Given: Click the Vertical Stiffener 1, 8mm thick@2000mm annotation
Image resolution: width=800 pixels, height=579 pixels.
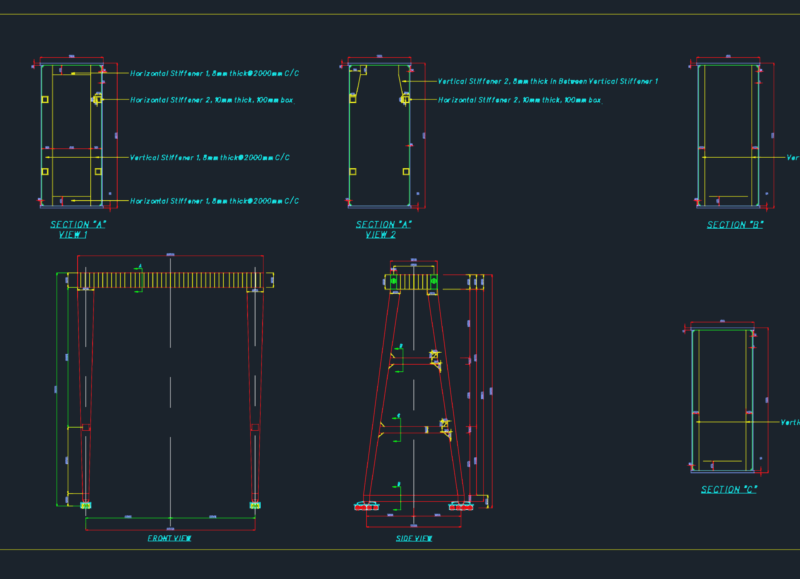Looking at the screenshot, I should (x=210, y=158).
